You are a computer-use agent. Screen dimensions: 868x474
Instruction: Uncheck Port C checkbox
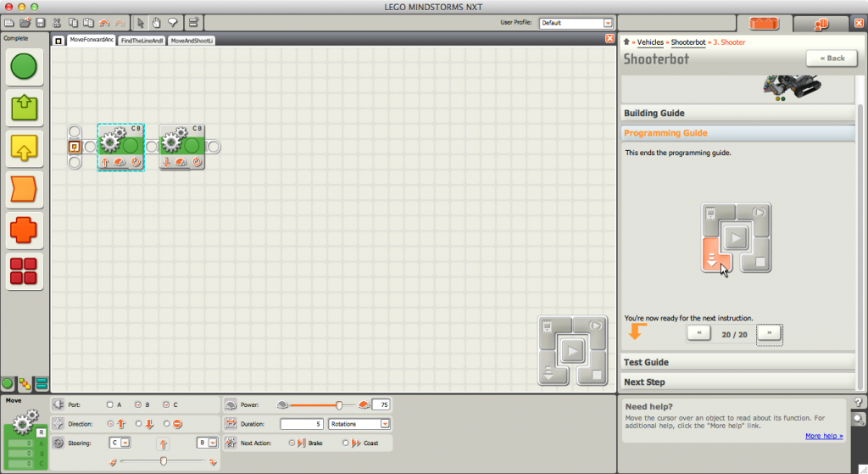coord(164,404)
